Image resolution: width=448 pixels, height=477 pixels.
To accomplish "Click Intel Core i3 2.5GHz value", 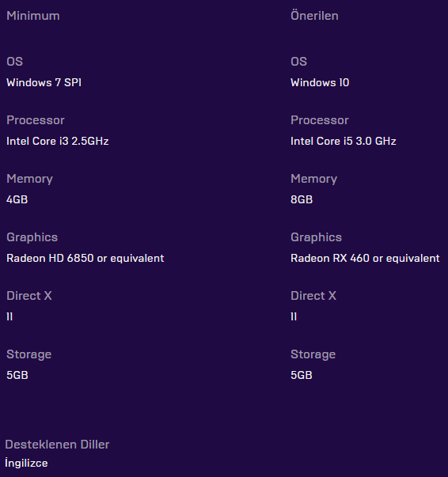I will coord(58,141).
